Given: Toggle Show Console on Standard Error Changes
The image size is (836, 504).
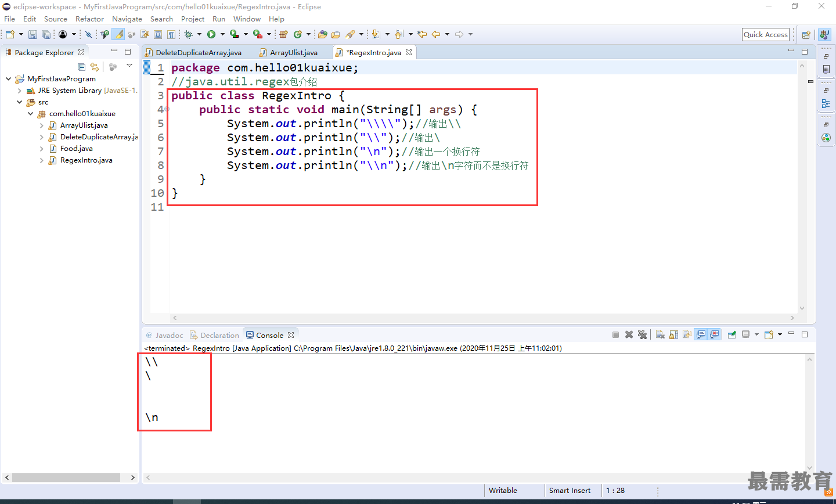Looking at the screenshot, I should (714, 334).
